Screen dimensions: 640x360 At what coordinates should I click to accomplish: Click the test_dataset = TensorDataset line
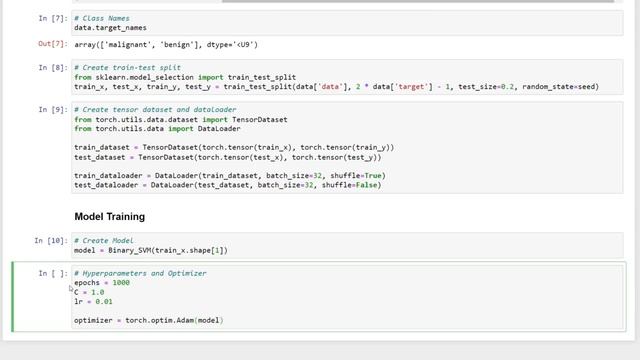point(228,157)
